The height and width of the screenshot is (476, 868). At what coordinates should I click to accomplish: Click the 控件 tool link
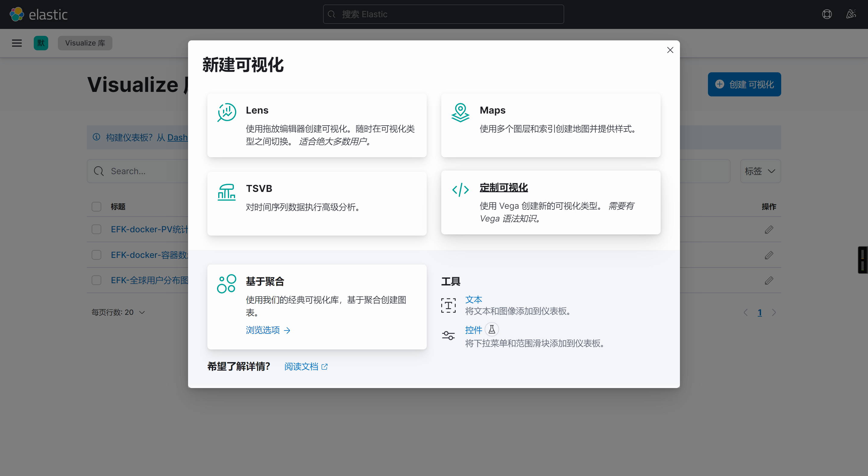click(x=473, y=330)
